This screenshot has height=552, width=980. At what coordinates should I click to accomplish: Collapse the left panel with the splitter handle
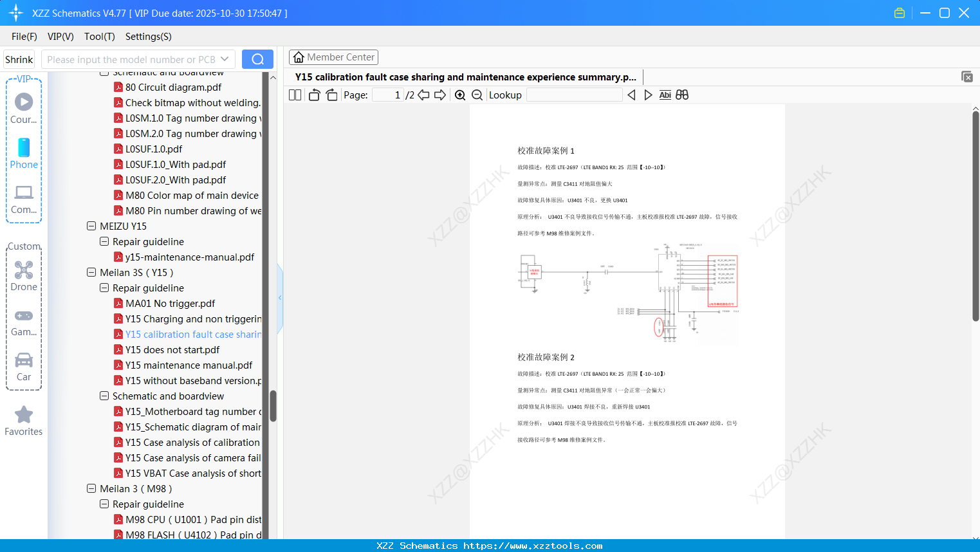(280, 297)
